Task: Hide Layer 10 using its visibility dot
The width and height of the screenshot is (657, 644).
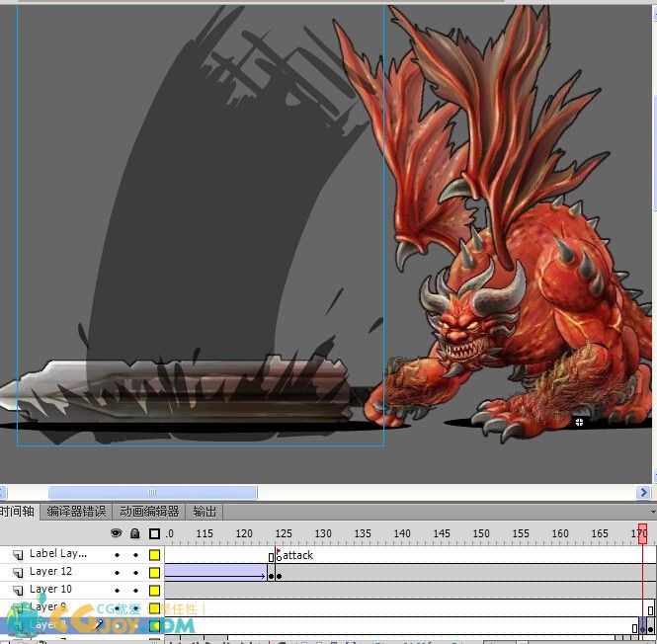Action: 117,591
